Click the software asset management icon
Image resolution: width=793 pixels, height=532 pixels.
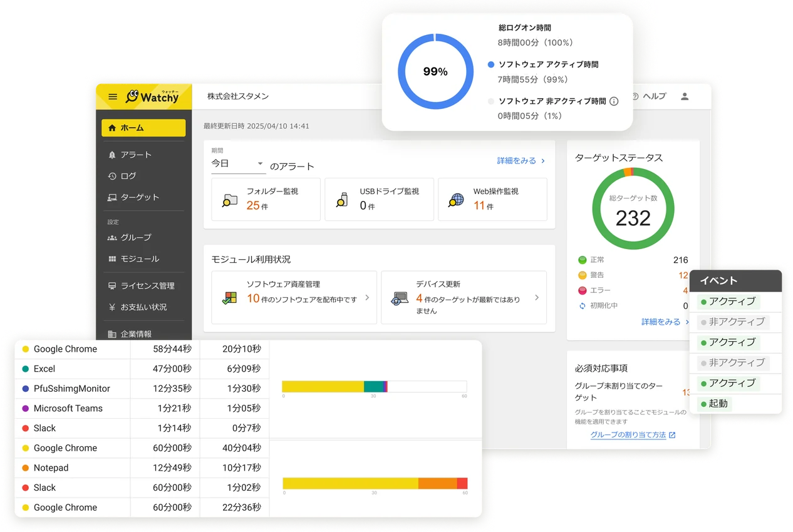[229, 298]
